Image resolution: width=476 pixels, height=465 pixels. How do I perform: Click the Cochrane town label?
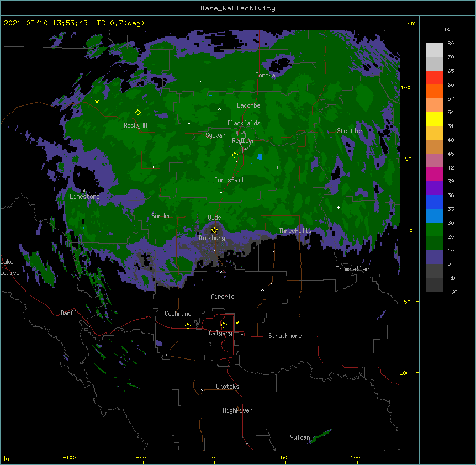point(178,314)
